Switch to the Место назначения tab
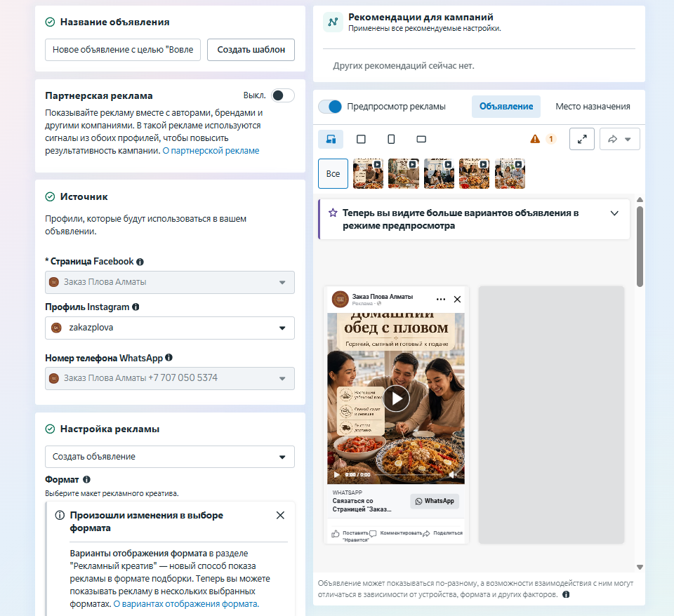 [x=593, y=107]
